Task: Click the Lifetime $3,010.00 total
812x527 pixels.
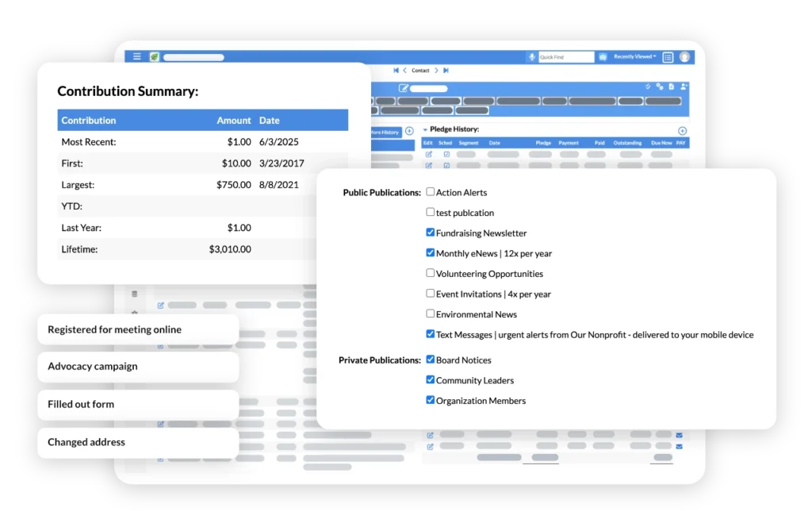Action: coord(230,249)
